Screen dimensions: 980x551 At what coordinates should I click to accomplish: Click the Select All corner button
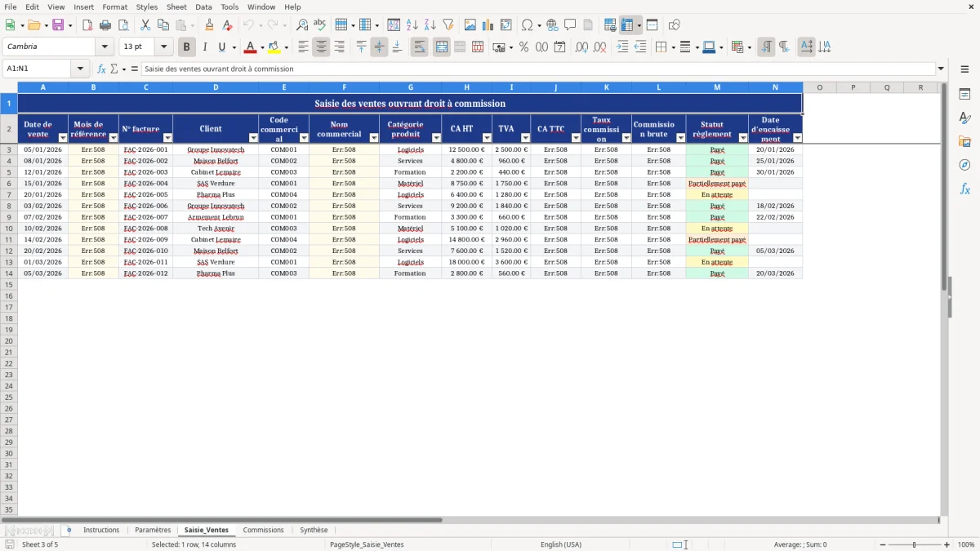click(9, 87)
